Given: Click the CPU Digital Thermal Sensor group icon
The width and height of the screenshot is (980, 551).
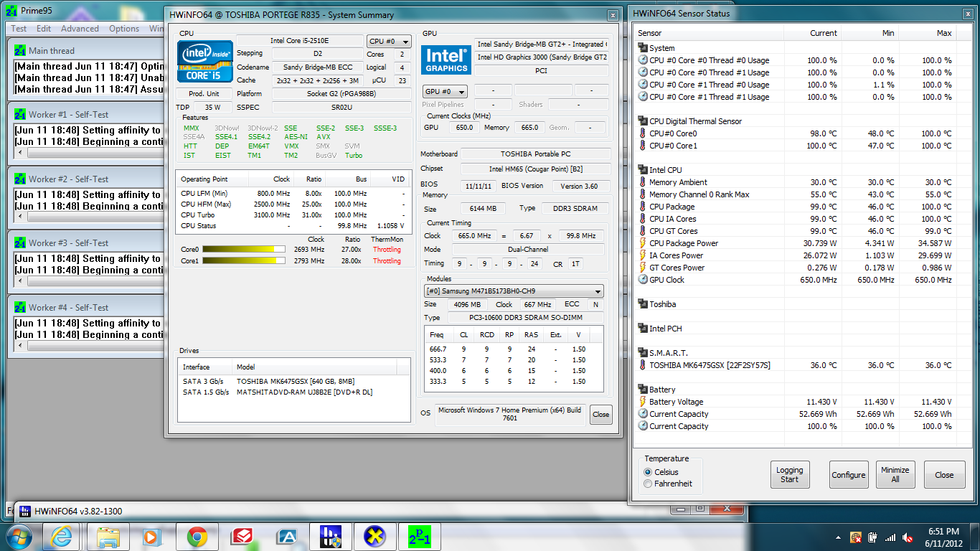Looking at the screenshot, I should tap(643, 121).
